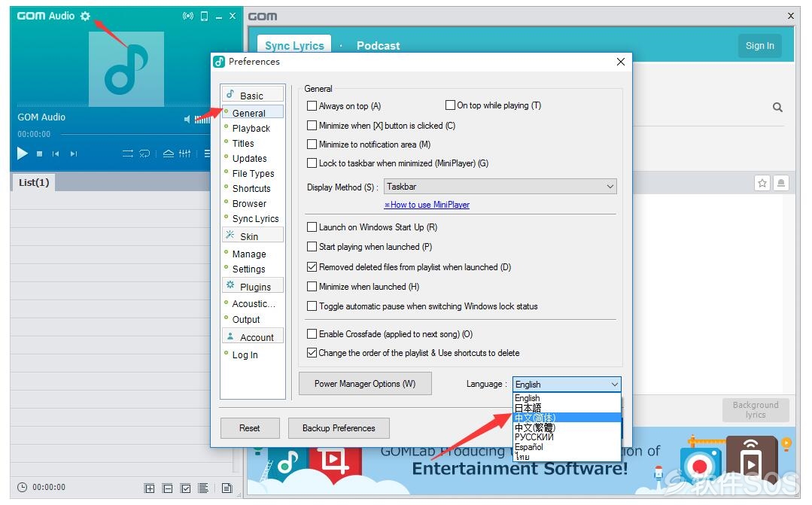Toggle repeat mode icon in player

(144, 154)
